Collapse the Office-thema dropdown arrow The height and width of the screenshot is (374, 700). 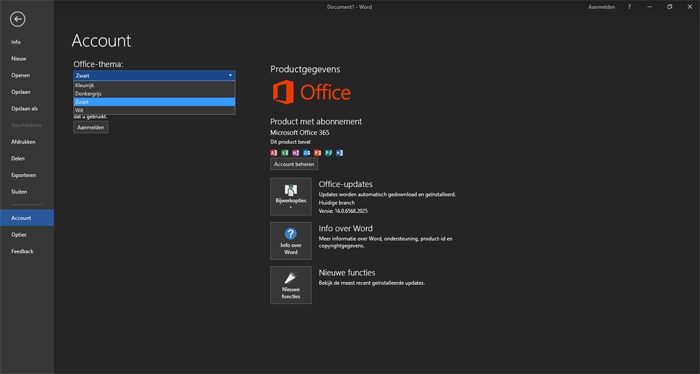click(230, 75)
